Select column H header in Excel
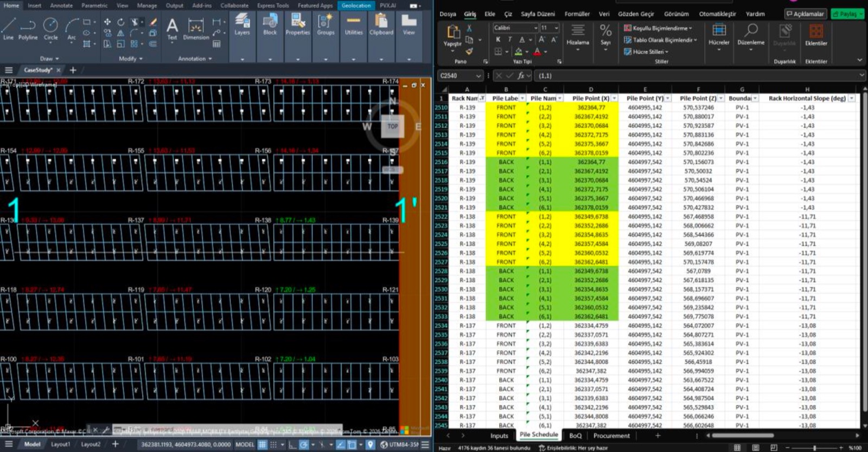The image size is (868, 452). [x=807, y=89]
